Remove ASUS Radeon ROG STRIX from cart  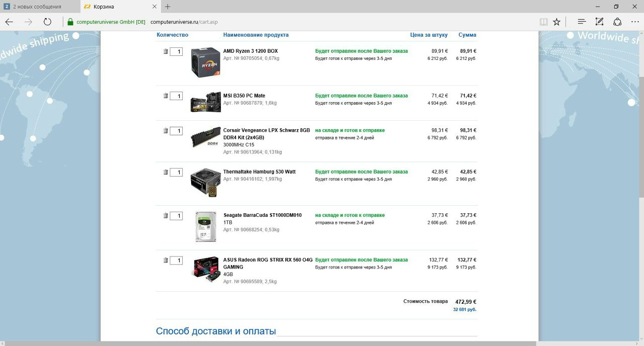point(166,260)
